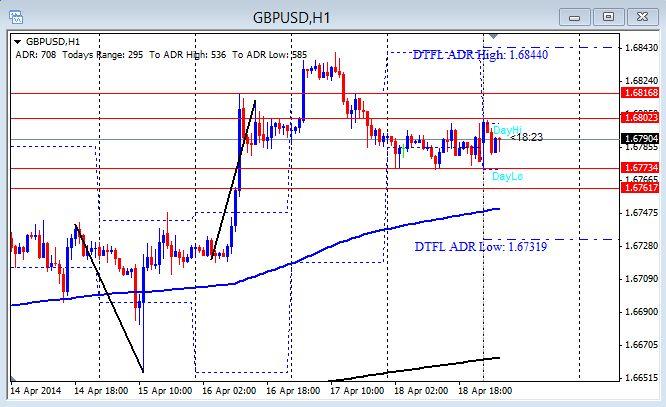Click the 16 Apr 18:00 time axis label
Image resolution: width=666 pixels, height=407 pixels.
pos(293,390)
